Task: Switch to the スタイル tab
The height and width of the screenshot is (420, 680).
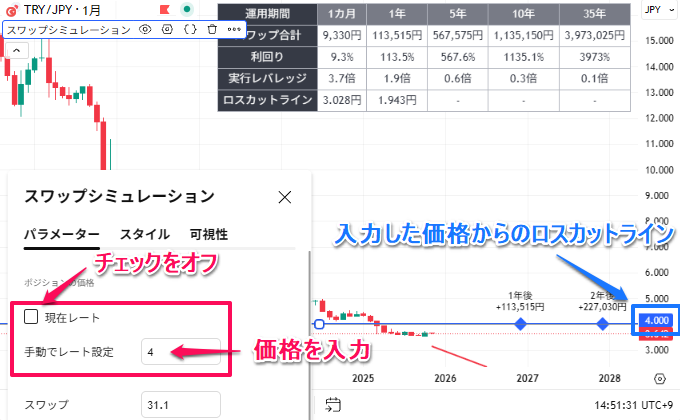Action: click(x=145, y=234)
